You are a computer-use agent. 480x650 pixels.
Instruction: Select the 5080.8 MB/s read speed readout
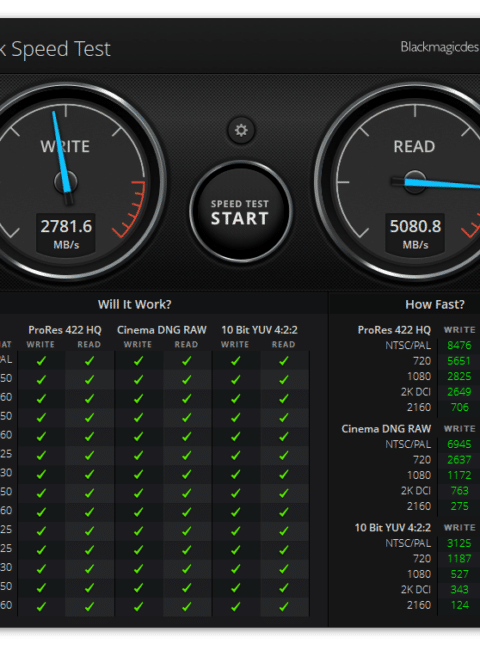click(x=415, y=233)
